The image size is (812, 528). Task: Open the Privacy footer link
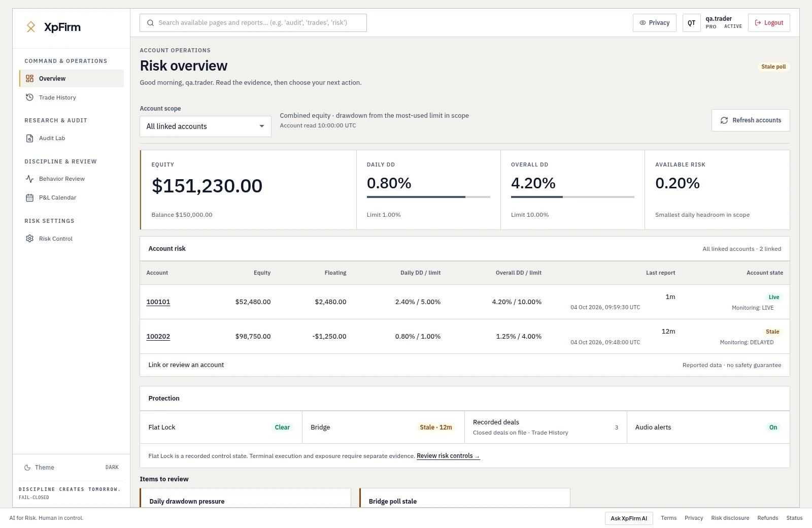[x=694, y=518]
